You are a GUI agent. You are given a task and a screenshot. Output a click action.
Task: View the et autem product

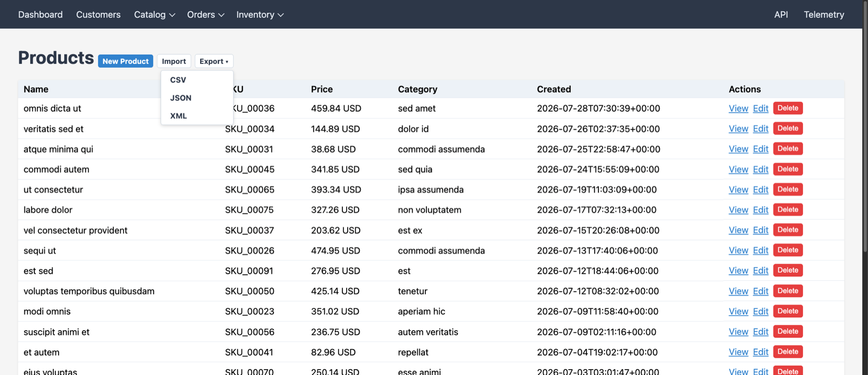(x=738, y=352)
